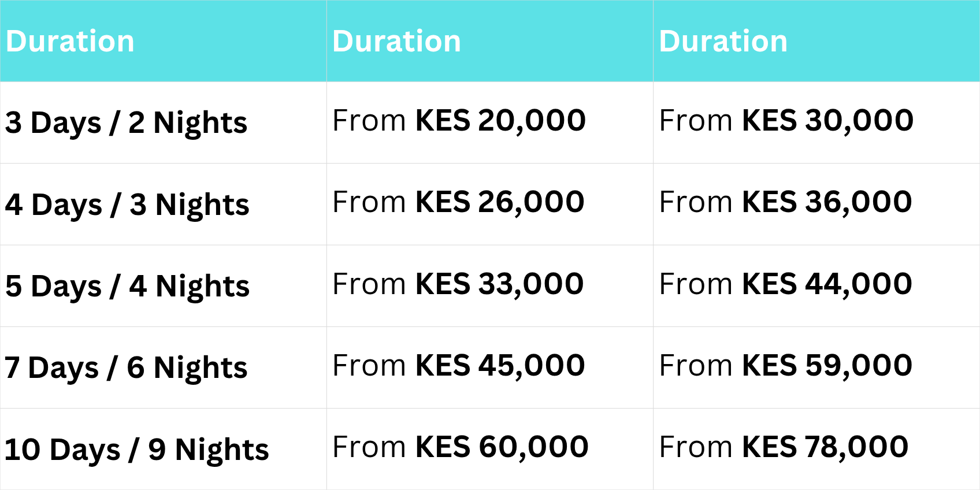Click the Duration header above KES 20,000
This screenshot has width=980, height=490.
396,42
